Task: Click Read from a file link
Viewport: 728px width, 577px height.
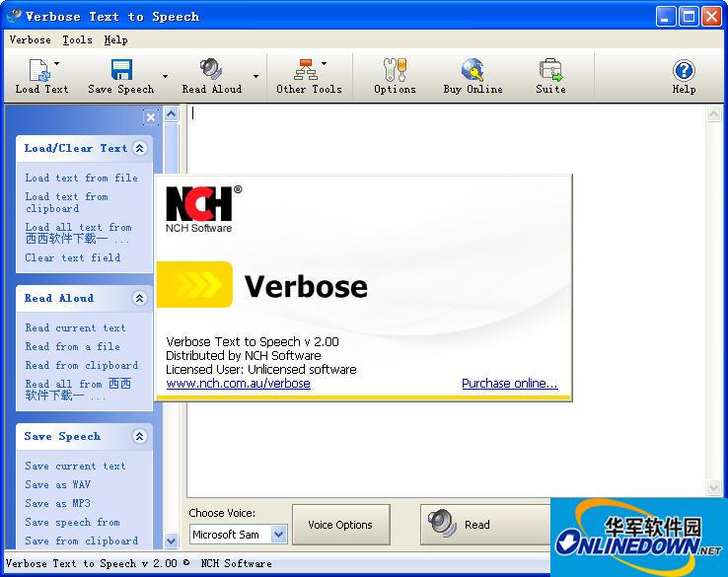Action: (72, 346)
